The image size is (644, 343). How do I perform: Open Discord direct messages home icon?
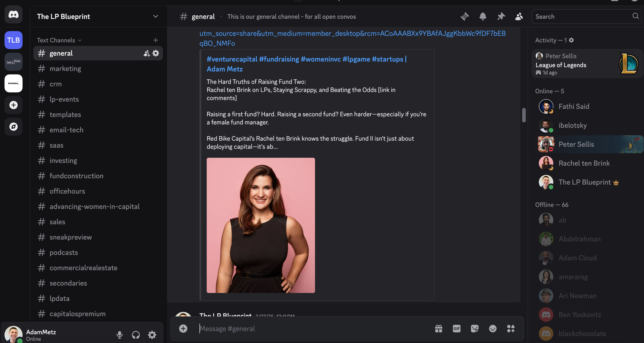[x=14, y=14]
